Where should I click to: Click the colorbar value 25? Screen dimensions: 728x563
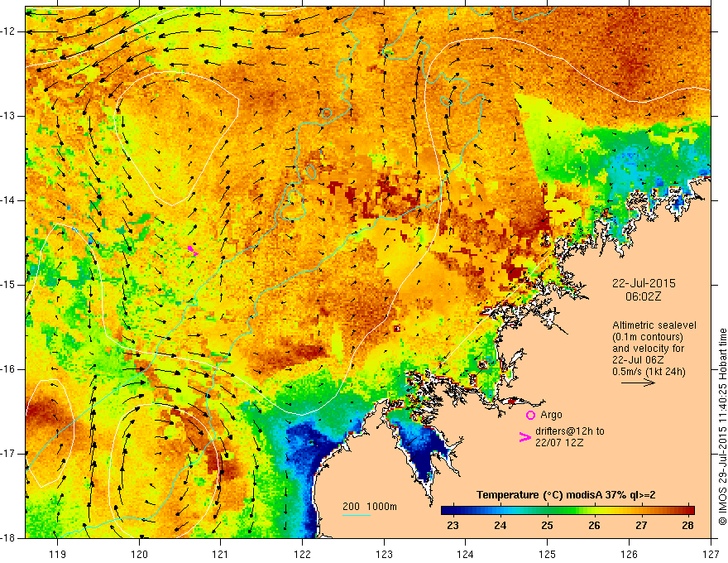point(547,526)
